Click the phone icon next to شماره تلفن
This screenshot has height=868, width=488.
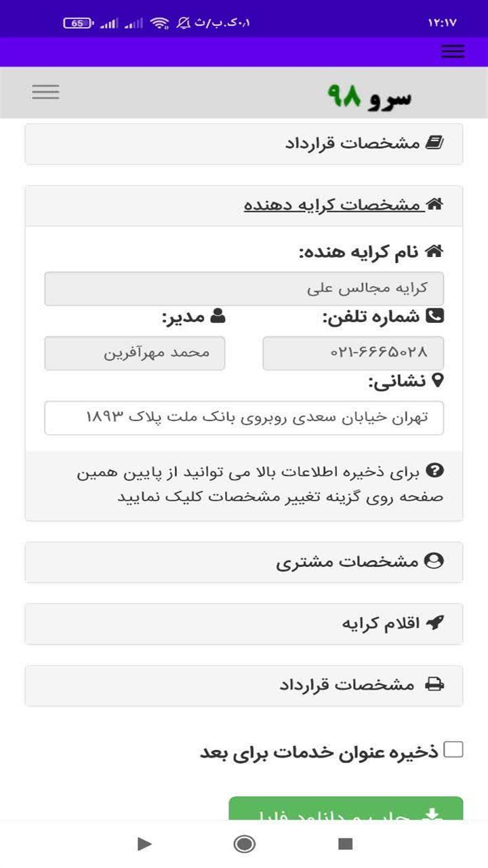click(x=434, y=315)
